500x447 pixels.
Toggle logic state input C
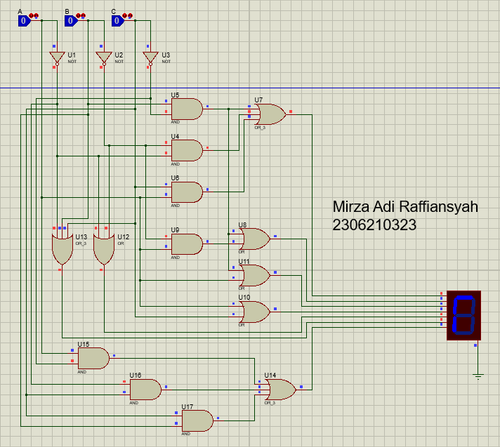coord(117,21)
